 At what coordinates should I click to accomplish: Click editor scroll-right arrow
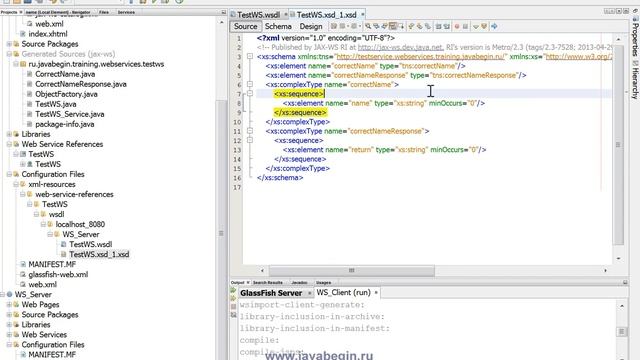[605, 270]
